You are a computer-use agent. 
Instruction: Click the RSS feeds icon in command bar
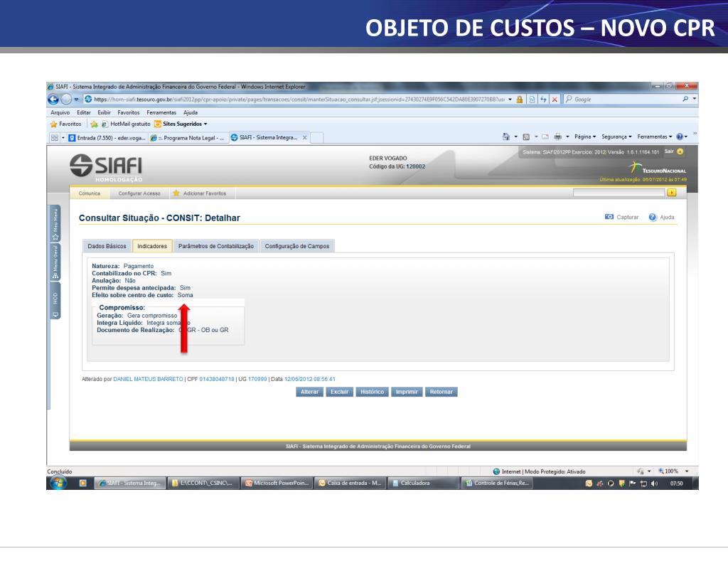[526, 137]
